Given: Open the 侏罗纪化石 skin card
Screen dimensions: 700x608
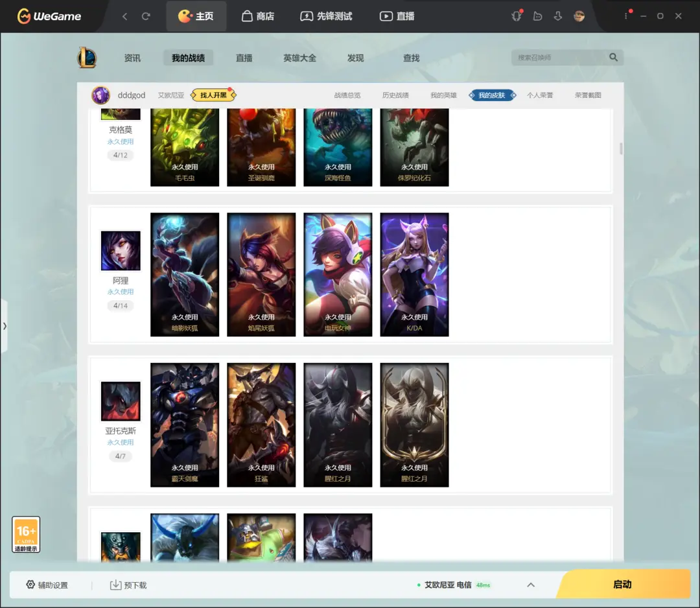Looking at the screenshot, I should point(414,147).
